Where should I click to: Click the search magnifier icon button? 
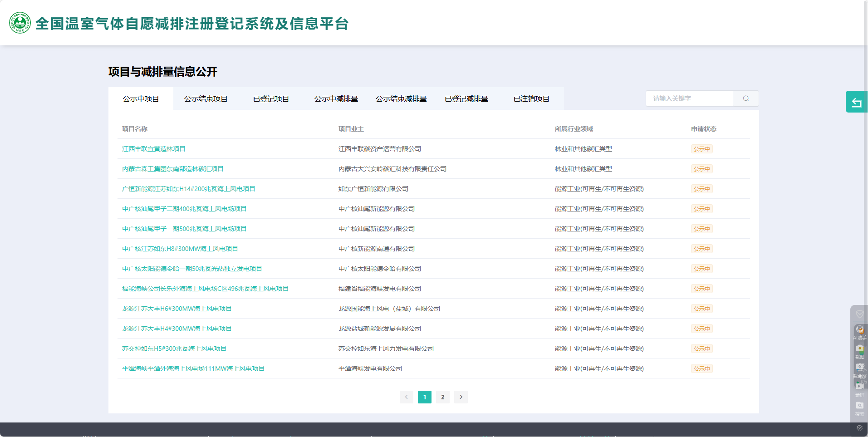[x=745, y=98]
